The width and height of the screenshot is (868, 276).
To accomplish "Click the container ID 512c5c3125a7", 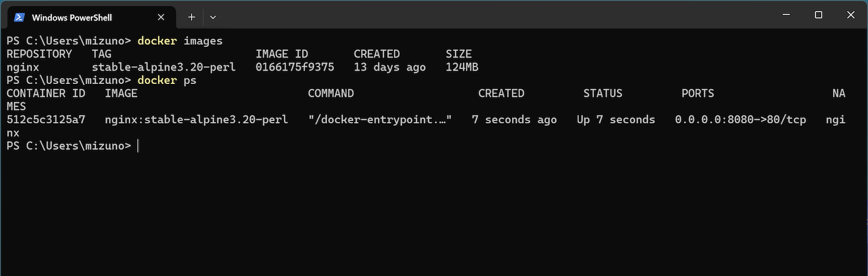I will pyautogui.click(x=46, y=120).
